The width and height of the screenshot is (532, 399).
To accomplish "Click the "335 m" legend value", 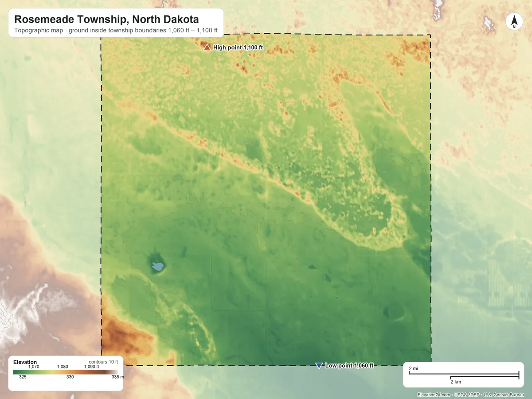I will click(x=117, y=377).
